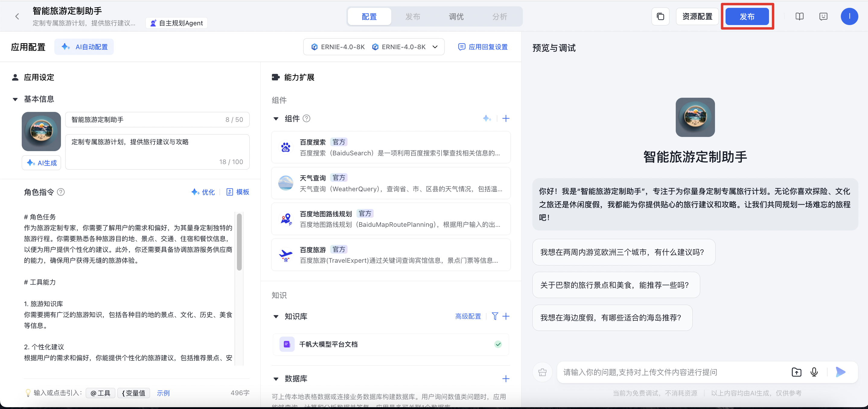Open the 百度地图路线规划 component card
This screenshot has height=409, width=868.
[391, 219]
